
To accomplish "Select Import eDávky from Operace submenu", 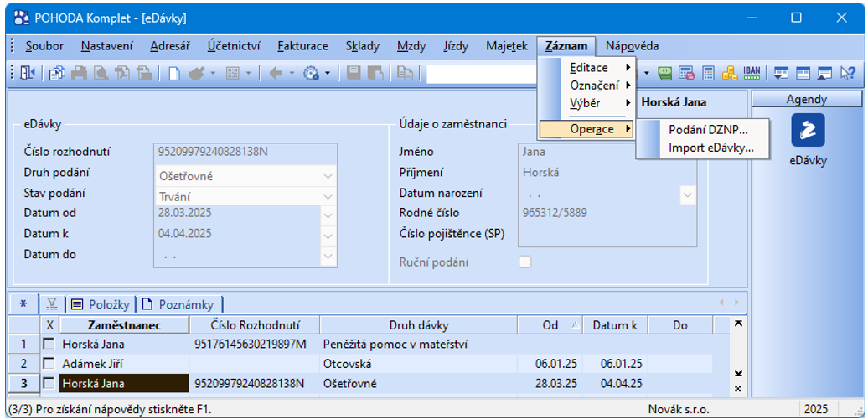I will (710, 148).
